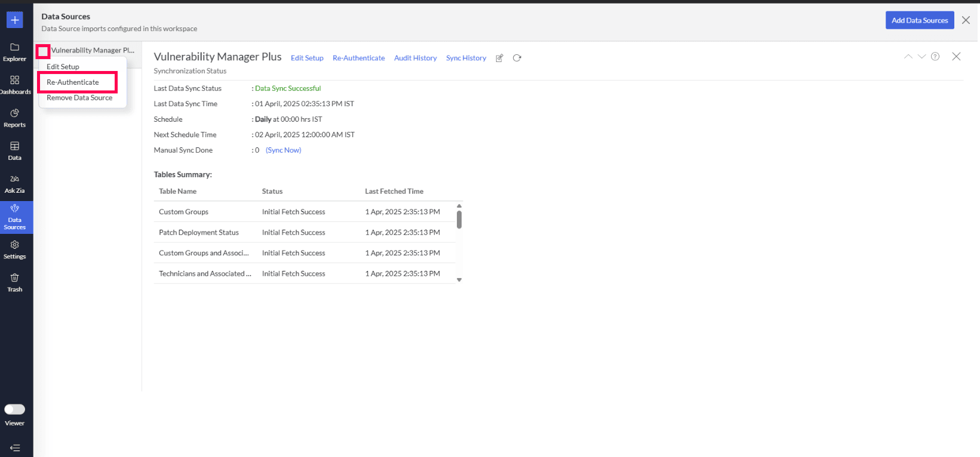This screenshot has width=980, height=457.
Task: Go to next data source with down chevron
Action: click(921, 57)
